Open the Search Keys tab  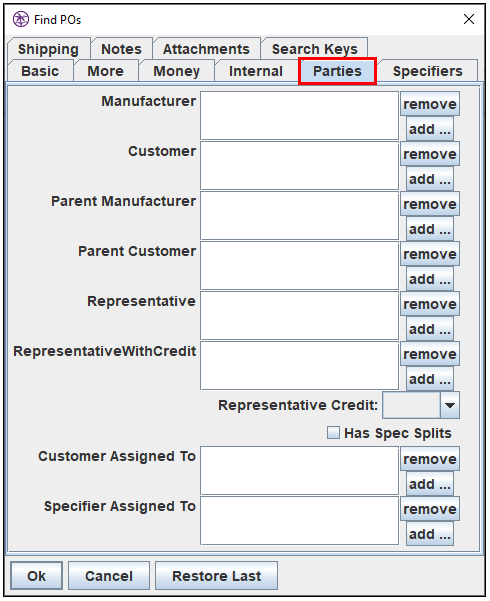(314, 49)
